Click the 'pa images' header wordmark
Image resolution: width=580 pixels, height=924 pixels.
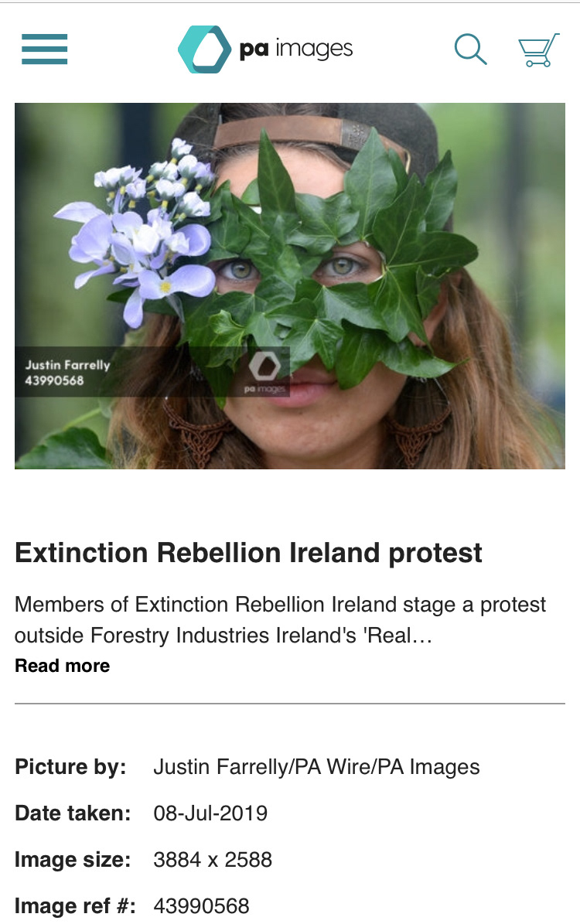coord(296,49)
